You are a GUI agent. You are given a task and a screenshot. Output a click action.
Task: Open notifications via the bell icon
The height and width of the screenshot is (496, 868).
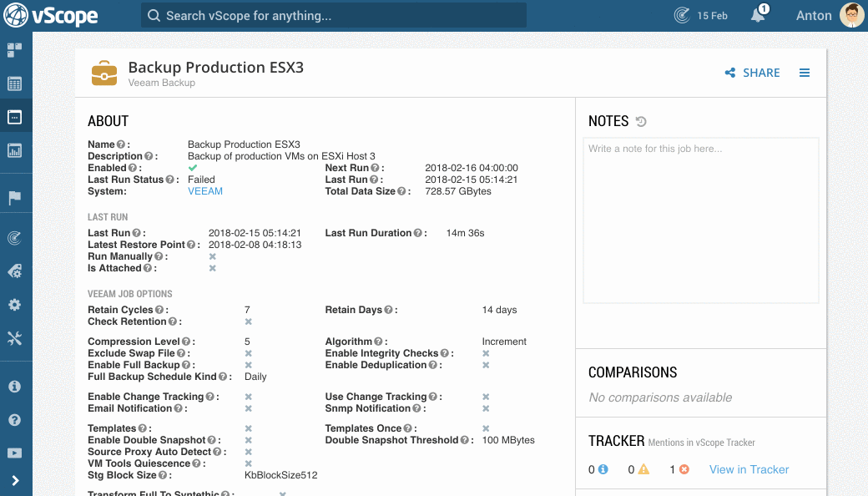758,15
